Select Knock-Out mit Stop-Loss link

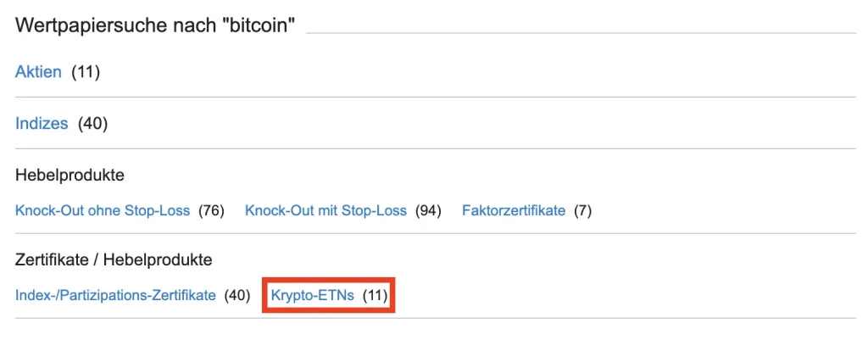[x=325, y=210]
